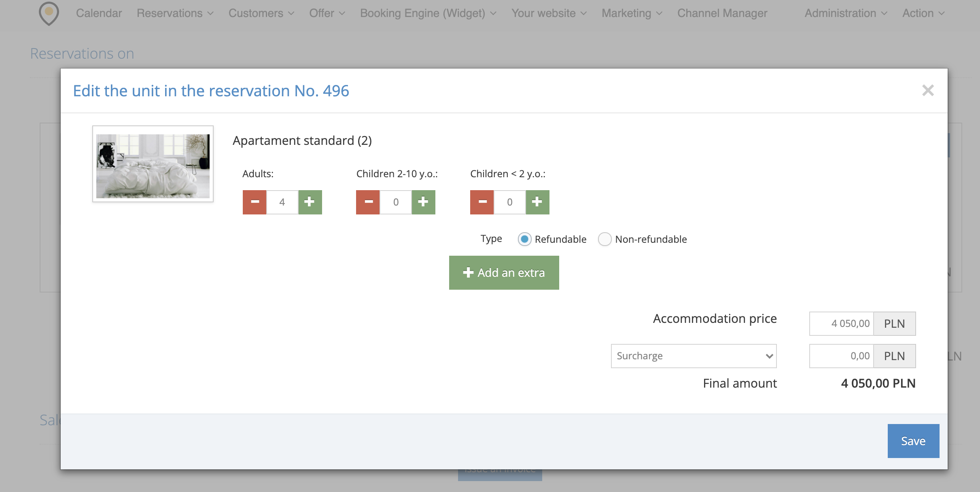Expand the Reservations menu
980x492 pixels.
[175, 13]
